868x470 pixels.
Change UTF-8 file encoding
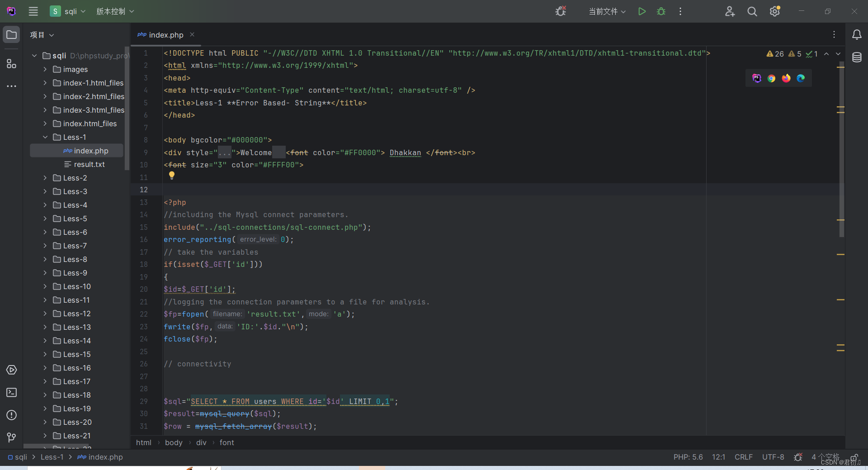click(x=773, y=457)
